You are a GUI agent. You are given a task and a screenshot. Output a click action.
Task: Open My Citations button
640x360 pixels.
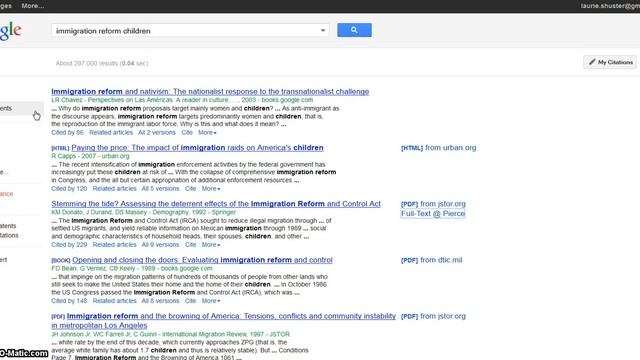coord(610,62)
